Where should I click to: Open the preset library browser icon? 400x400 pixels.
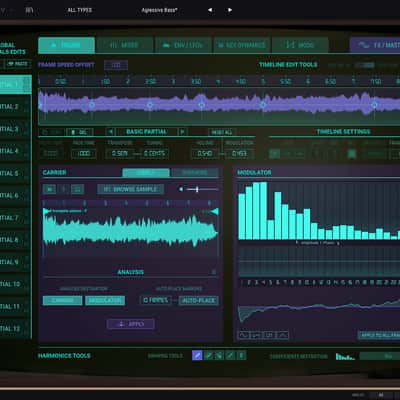(29, 10)
